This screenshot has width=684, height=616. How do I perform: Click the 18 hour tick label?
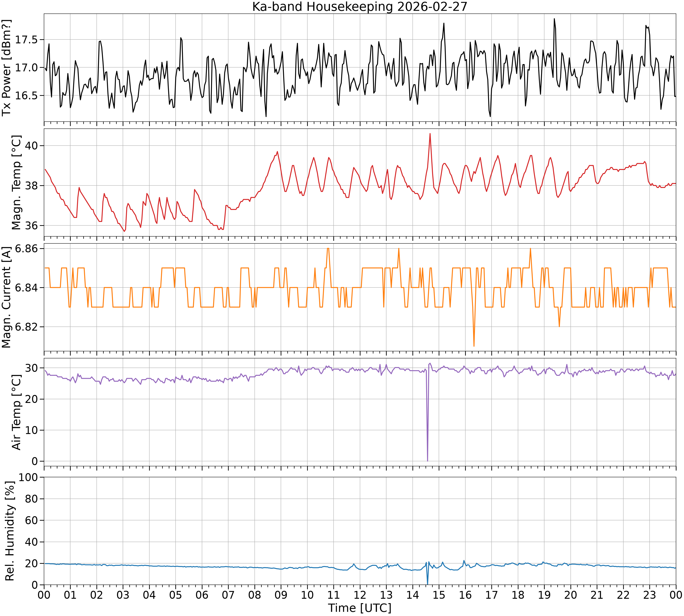(518, 595)
